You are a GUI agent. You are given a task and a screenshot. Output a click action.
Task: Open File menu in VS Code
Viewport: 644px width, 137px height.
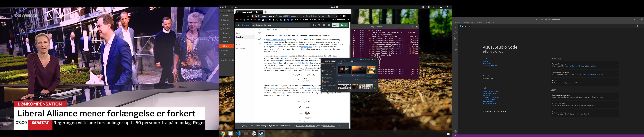tap(454, 23)
